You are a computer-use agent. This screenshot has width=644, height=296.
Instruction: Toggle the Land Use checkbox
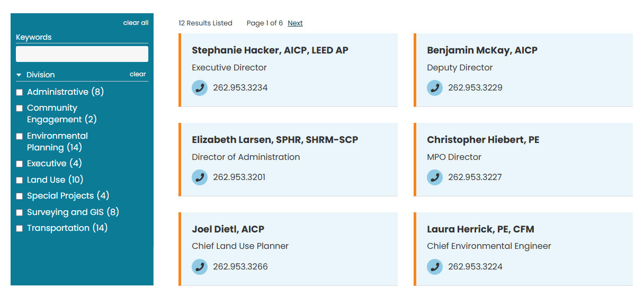(x=20, y=181)
